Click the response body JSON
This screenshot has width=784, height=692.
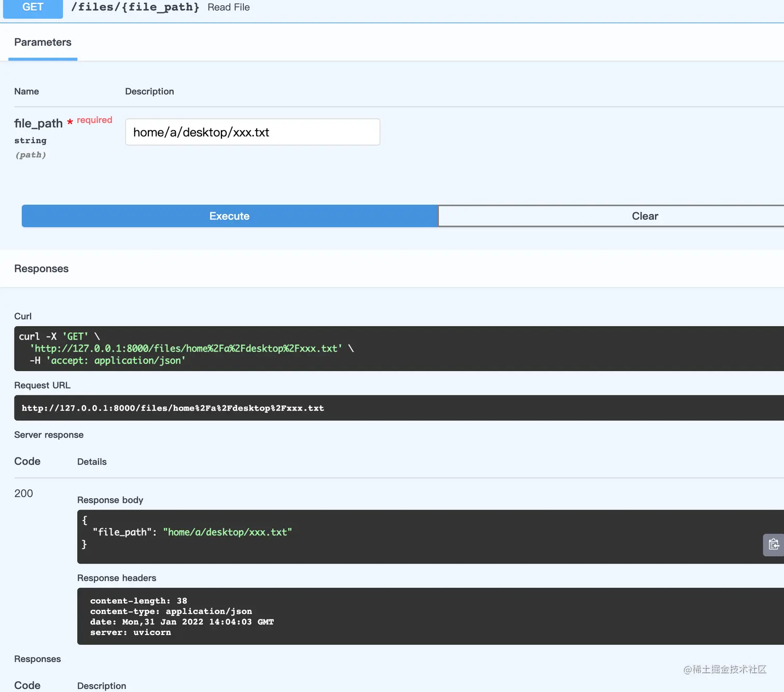430,536
